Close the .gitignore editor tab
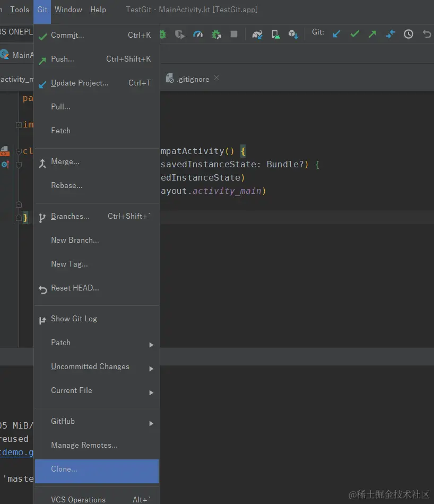 216,78
